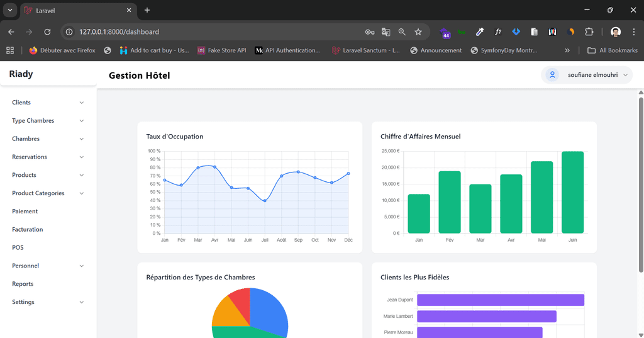
Task: Go to Paiement in the sidebar
Action: [25, 211]
